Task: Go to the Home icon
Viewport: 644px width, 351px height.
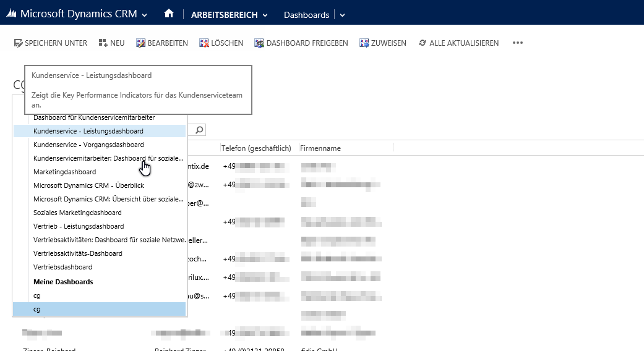Action: 169,14
